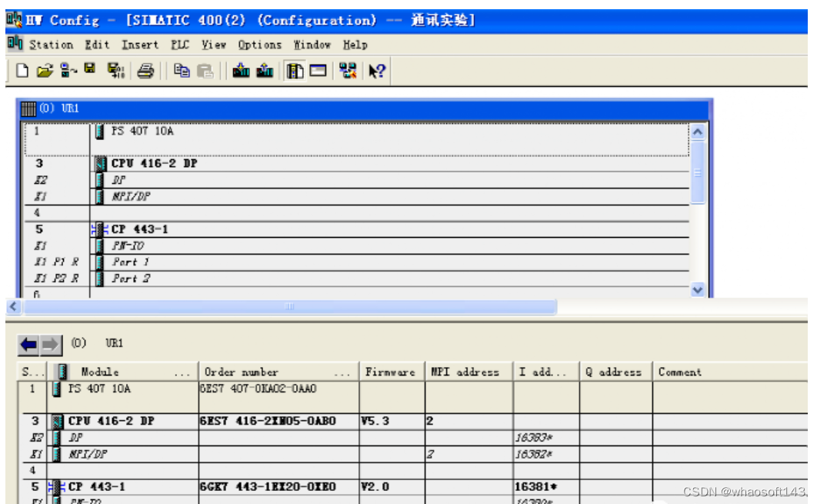Click firmware value V5.3

coord(375,421)
